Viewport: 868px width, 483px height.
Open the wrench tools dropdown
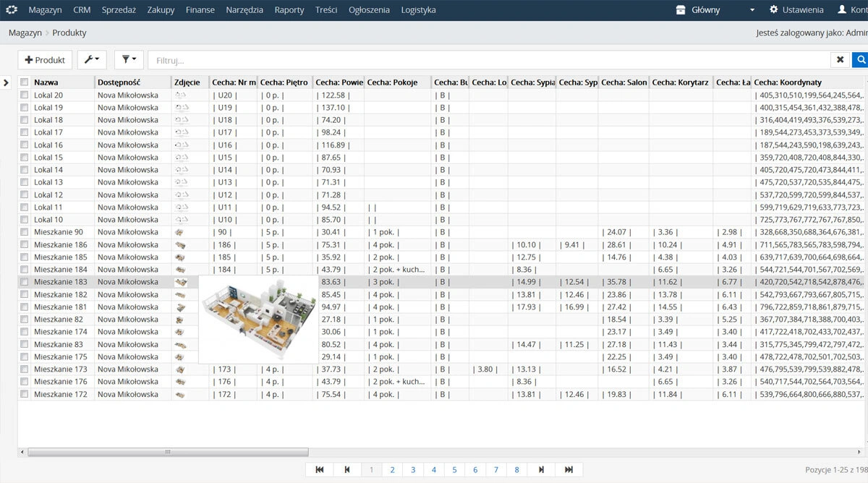pos(93,60)
